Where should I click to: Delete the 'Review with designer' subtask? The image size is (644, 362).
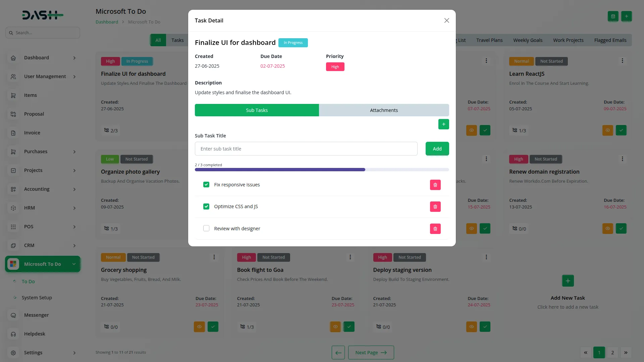[x=435, y=229]
